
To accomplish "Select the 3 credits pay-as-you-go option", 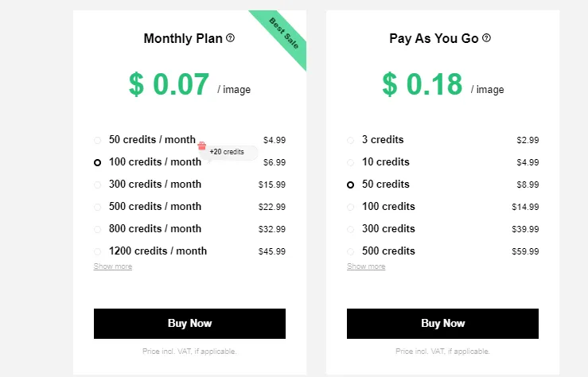I will click(350, 140).
